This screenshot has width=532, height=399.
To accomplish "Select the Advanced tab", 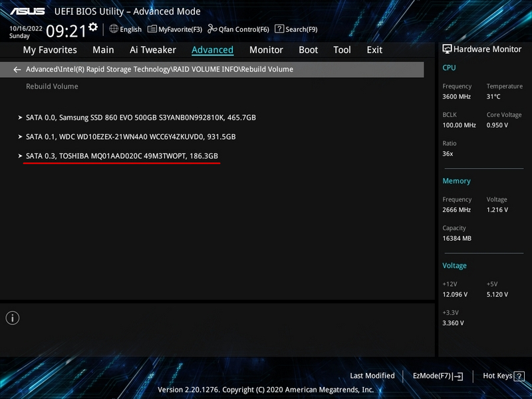I will [212, 50].
